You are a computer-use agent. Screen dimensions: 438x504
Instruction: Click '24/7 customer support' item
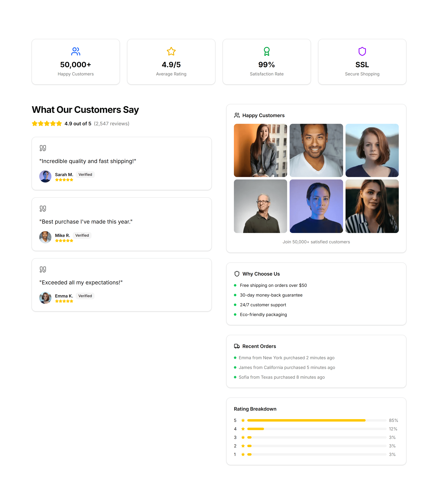(263, 305)
